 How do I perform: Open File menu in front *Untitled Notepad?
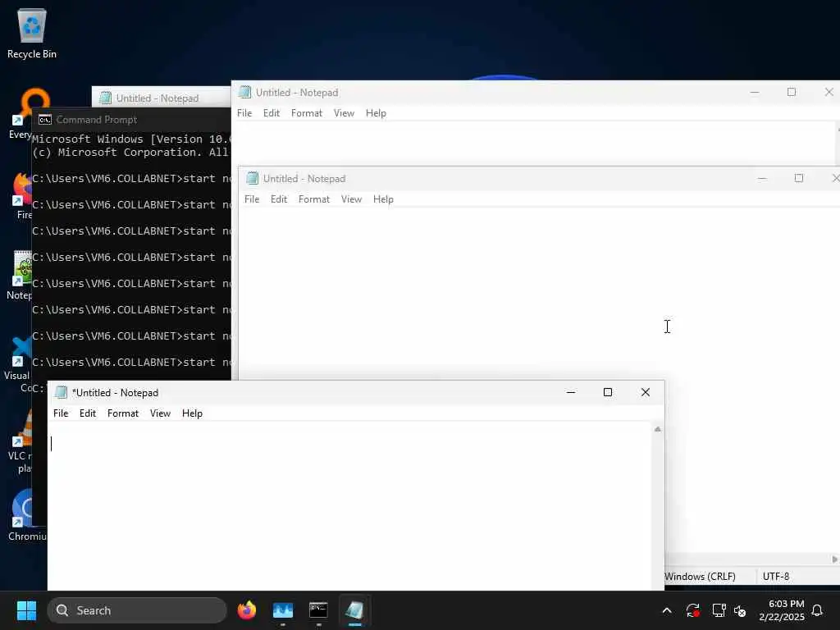[61, 413]
